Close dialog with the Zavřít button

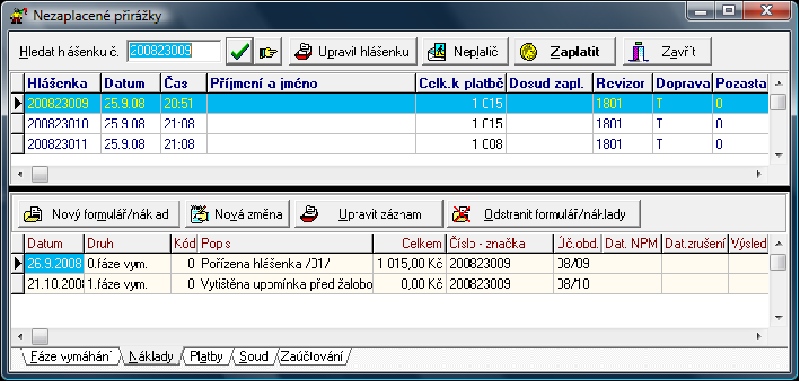(x=667, y=52)
